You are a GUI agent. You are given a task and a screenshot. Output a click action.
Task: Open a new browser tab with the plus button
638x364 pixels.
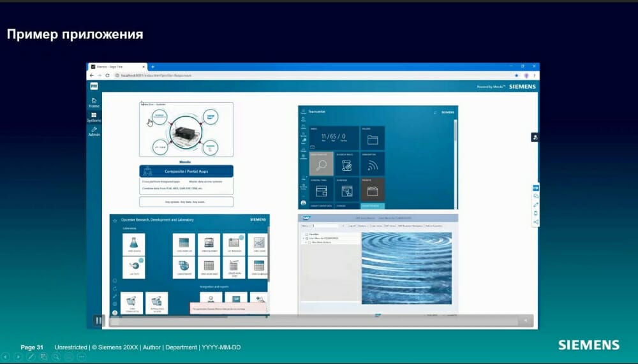click(152, 67)
